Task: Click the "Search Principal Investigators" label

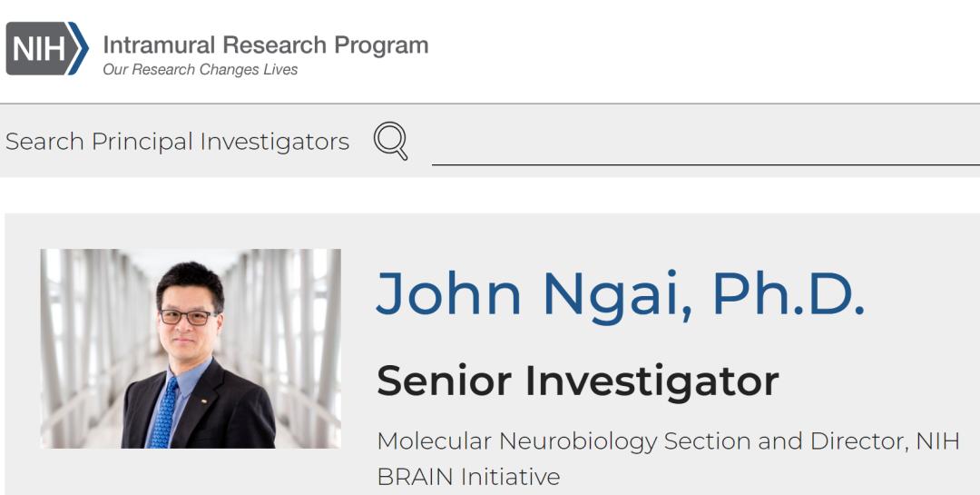Action: point(177,142)
